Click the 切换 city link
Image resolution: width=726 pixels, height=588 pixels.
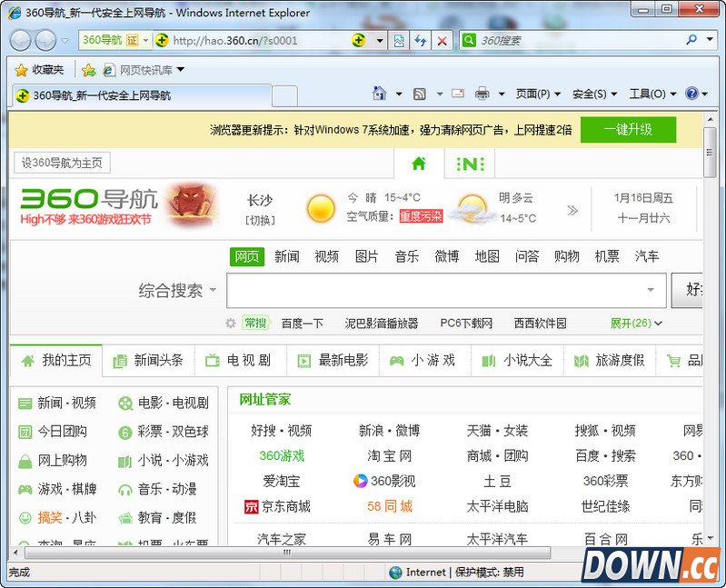[x=260, y=220]
